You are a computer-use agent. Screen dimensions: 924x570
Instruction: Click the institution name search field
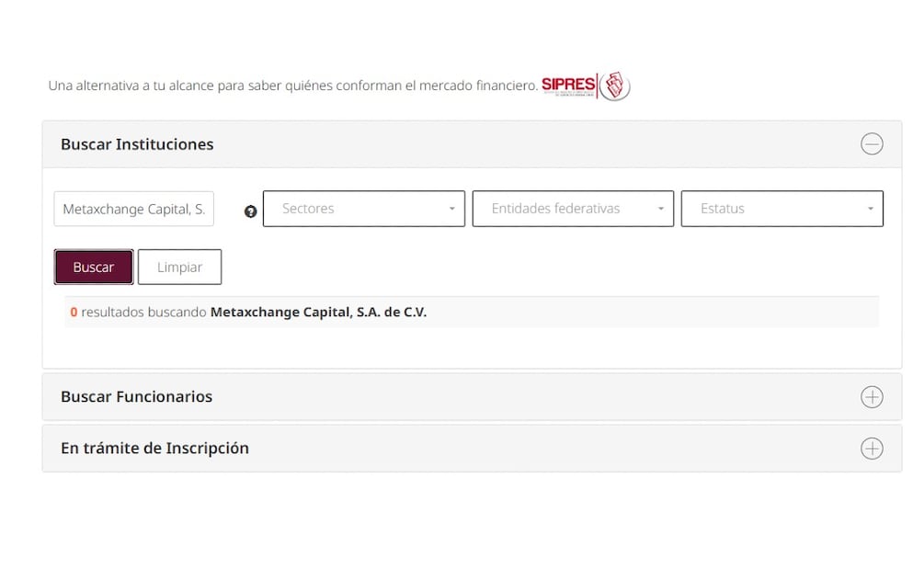tap(133, 209)
